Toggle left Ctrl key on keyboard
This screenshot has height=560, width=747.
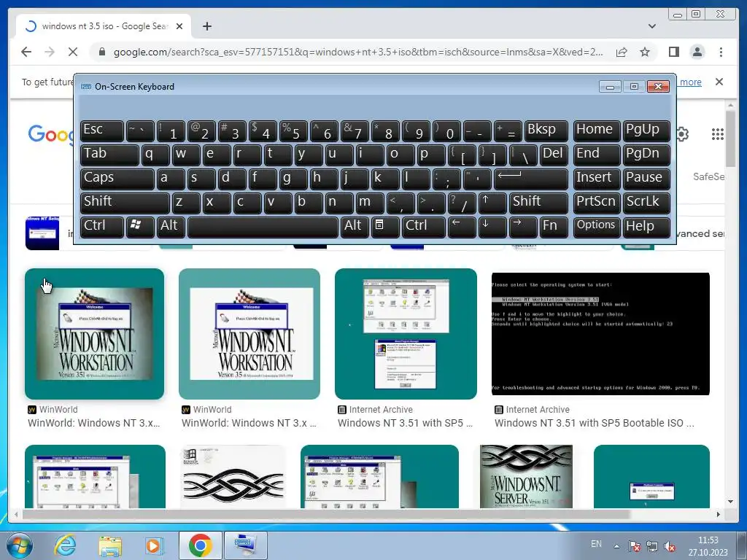pos(102,227)
